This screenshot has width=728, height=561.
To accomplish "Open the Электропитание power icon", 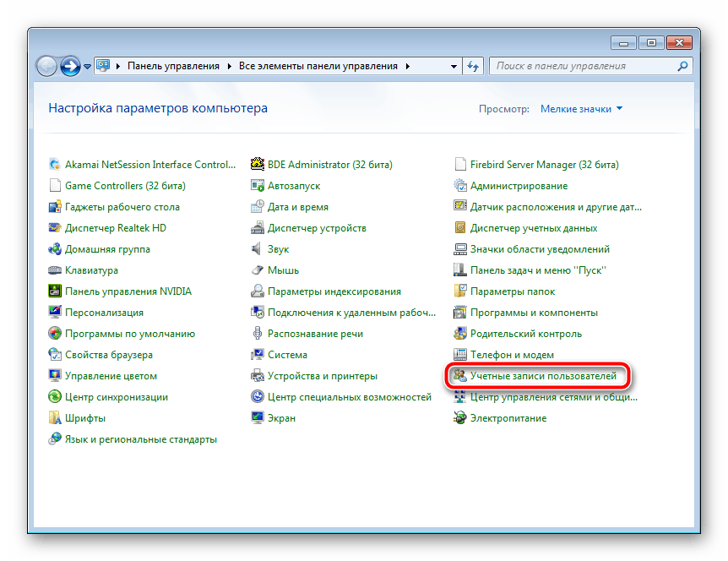I will click(x=460, y=418).
